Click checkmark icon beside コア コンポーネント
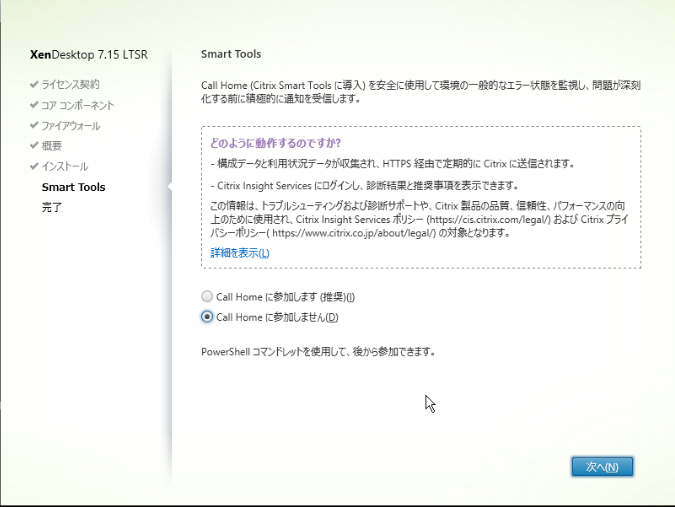Viewport: 675px width, 507px height. [x=34, y=105]
